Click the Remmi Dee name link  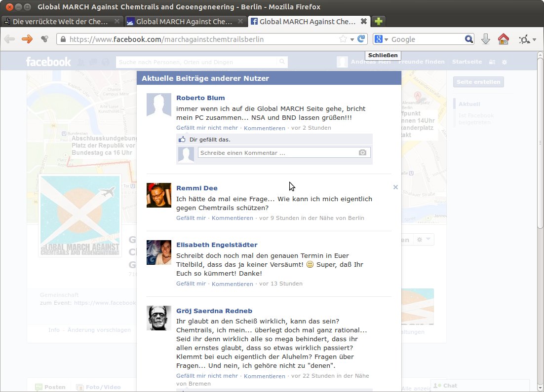pyautogui.click(x=196, y=188)
